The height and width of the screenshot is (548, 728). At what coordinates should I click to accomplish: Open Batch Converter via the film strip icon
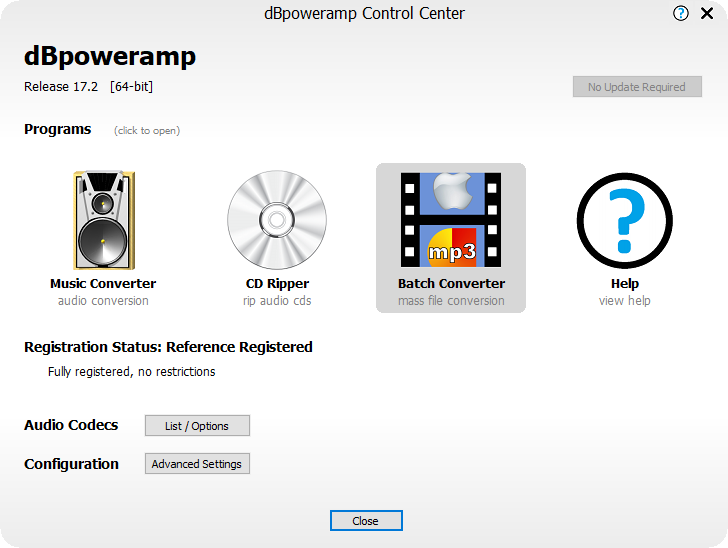450,220
